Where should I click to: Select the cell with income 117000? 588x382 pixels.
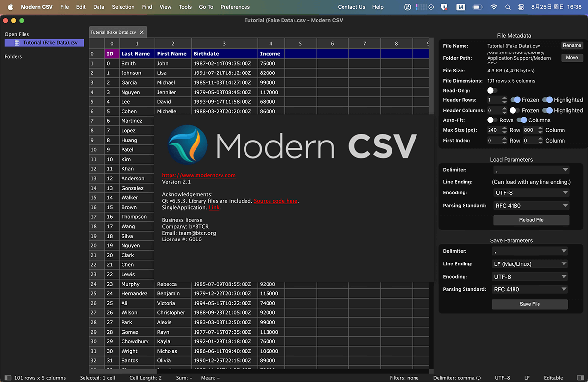tap(271, 92)
